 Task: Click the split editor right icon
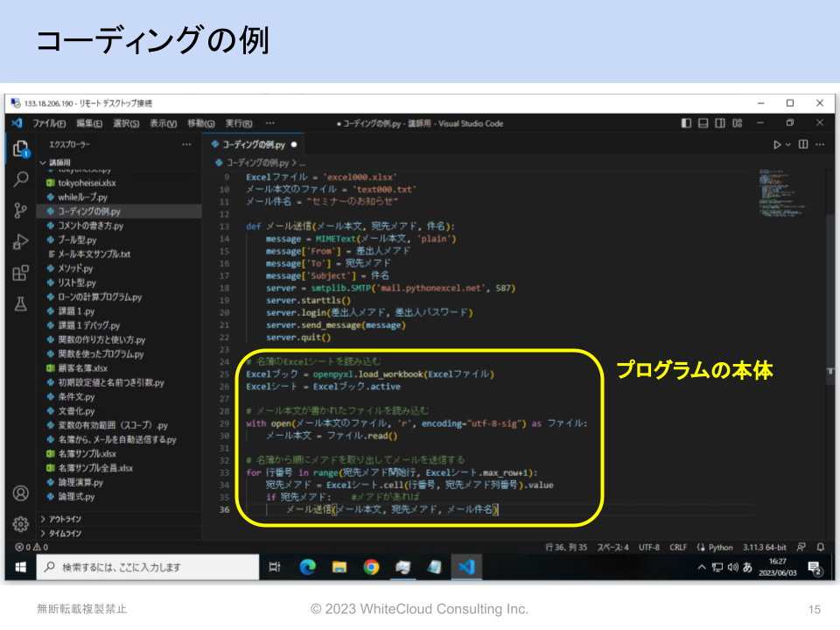[x=803, y=144]
